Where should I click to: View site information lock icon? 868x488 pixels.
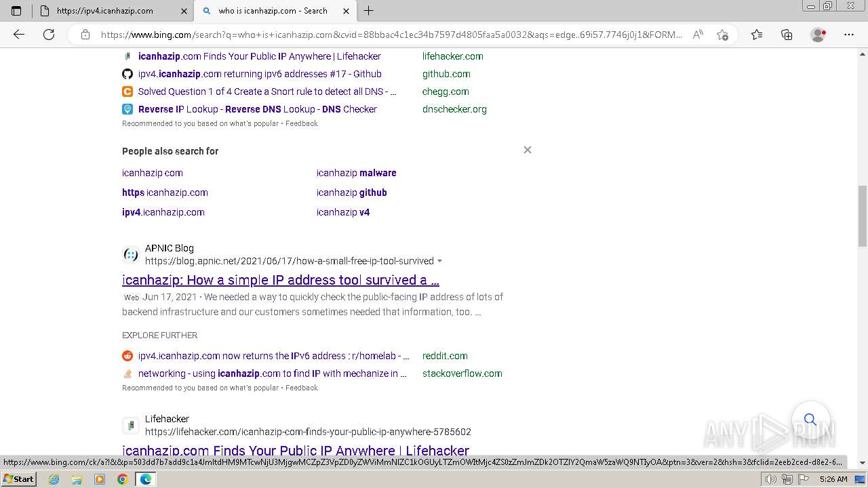click(85, 35)
